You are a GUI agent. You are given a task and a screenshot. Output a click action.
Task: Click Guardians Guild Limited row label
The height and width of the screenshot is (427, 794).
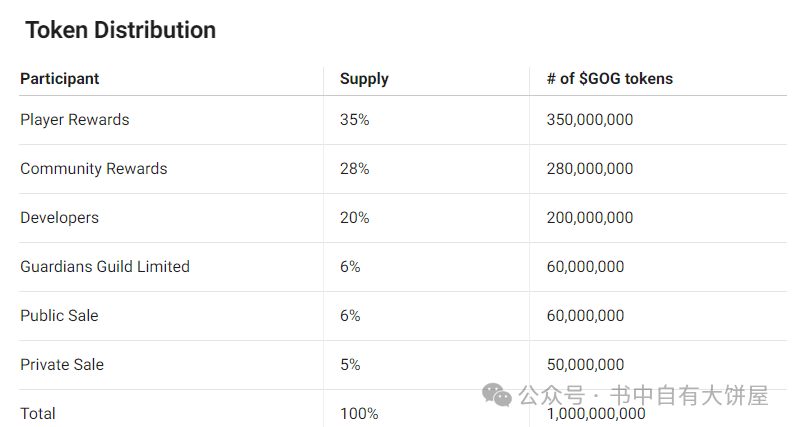coord(105,266)
